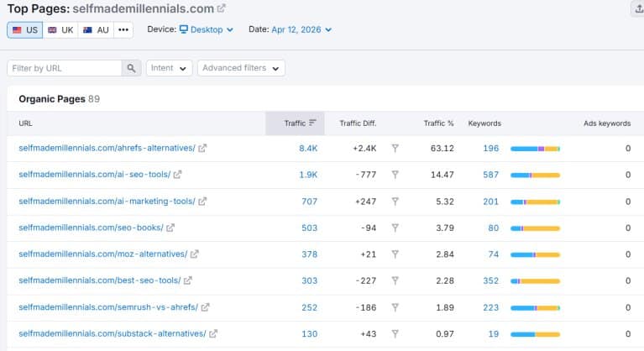Click keywords count 352
The height and width of the screenshot is (351, 644).
pos(491,280)
